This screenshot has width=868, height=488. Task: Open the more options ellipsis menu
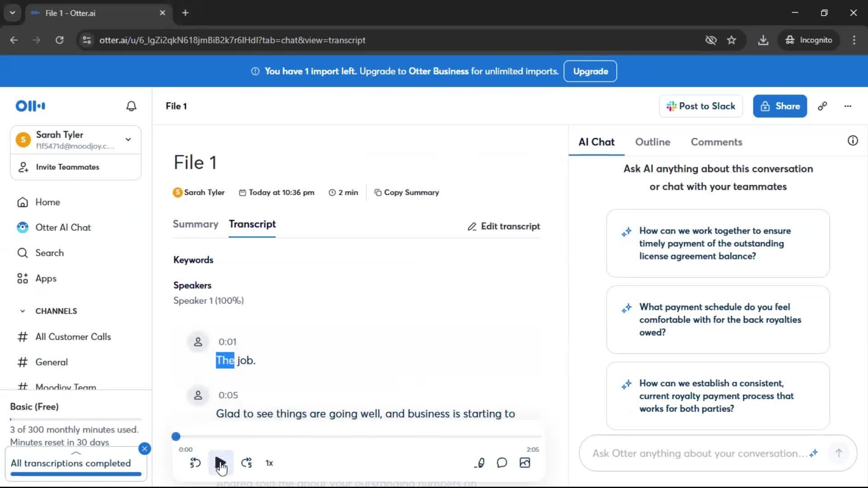[848, 106]
